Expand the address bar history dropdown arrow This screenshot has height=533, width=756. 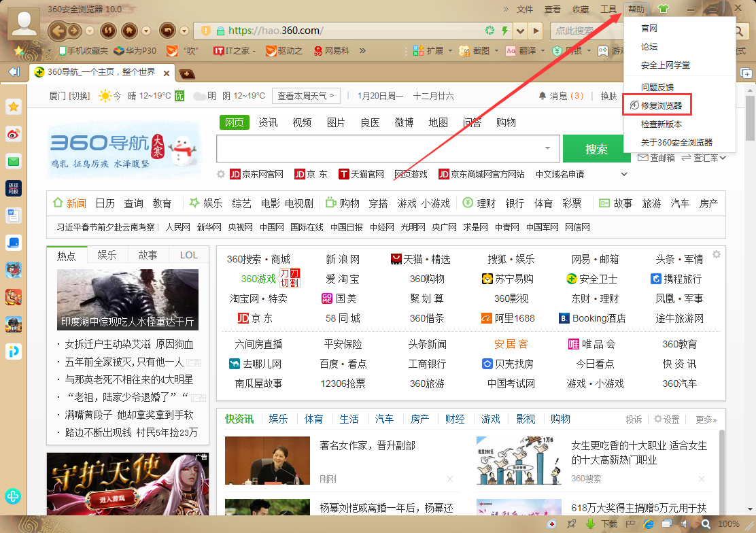click(x=520, y=31)
